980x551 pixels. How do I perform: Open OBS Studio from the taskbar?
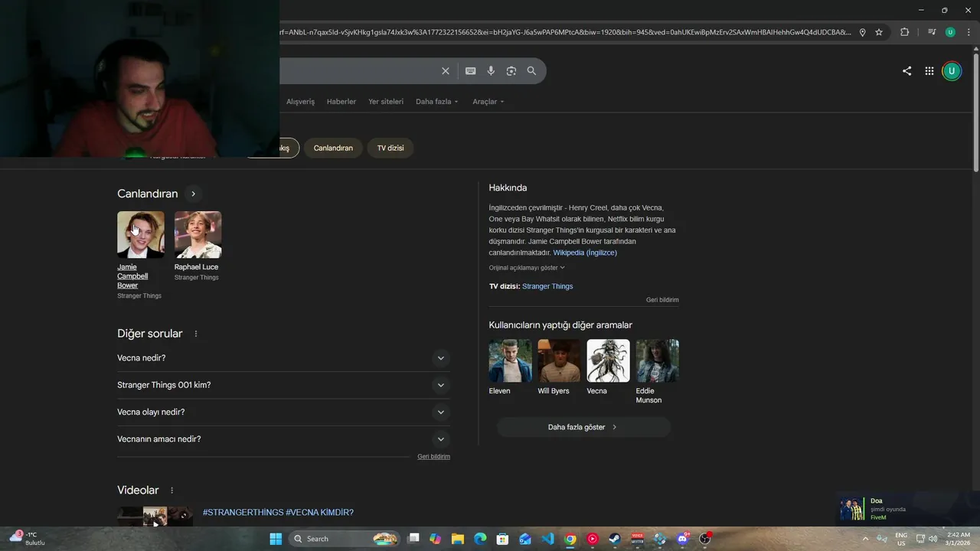pyautogui.click(x=704, y=539)
